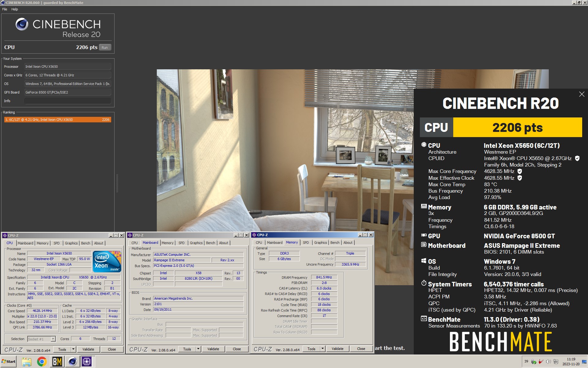Open the Cinebench File menu

[5, 9]
